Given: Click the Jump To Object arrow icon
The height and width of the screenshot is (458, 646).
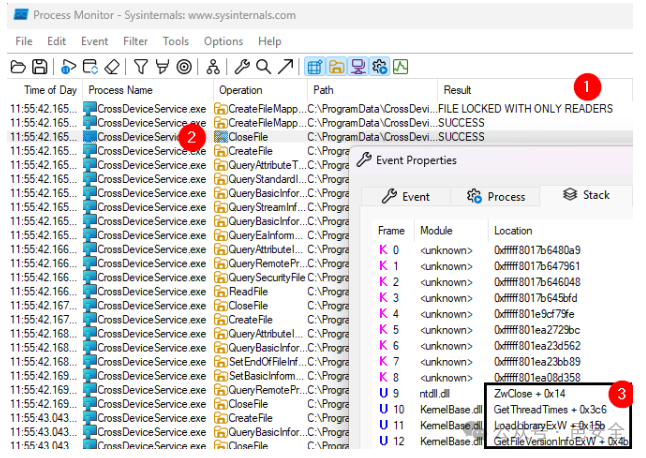Looking at the screenshot, I should point(286,67).
